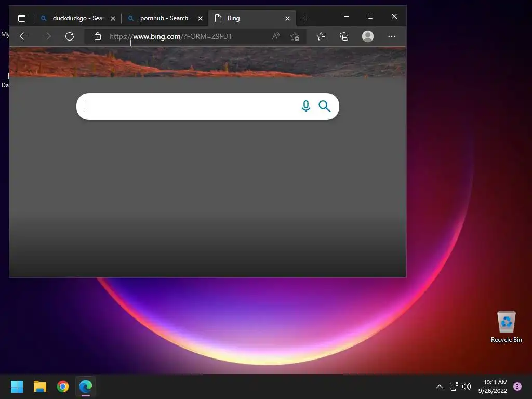The width and height of the screenshot is (532, 399).
Task: Launch Google Chrome from taskbar
Action: (63, 387)
